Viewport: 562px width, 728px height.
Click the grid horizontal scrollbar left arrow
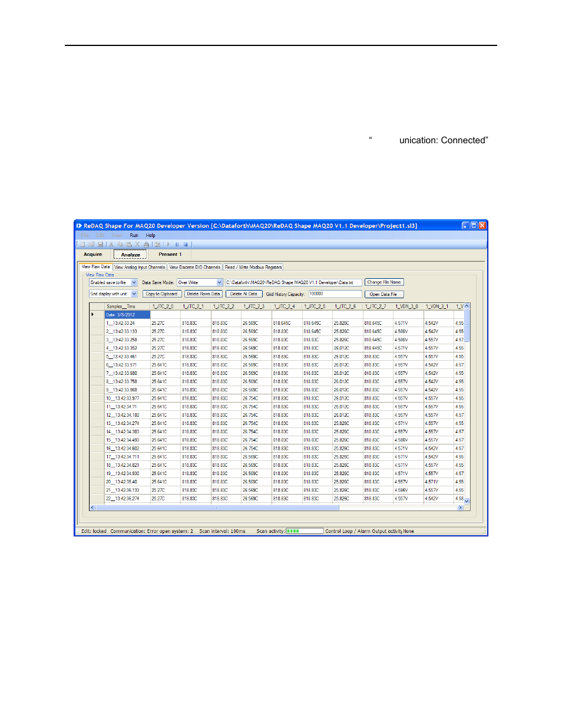92,508
